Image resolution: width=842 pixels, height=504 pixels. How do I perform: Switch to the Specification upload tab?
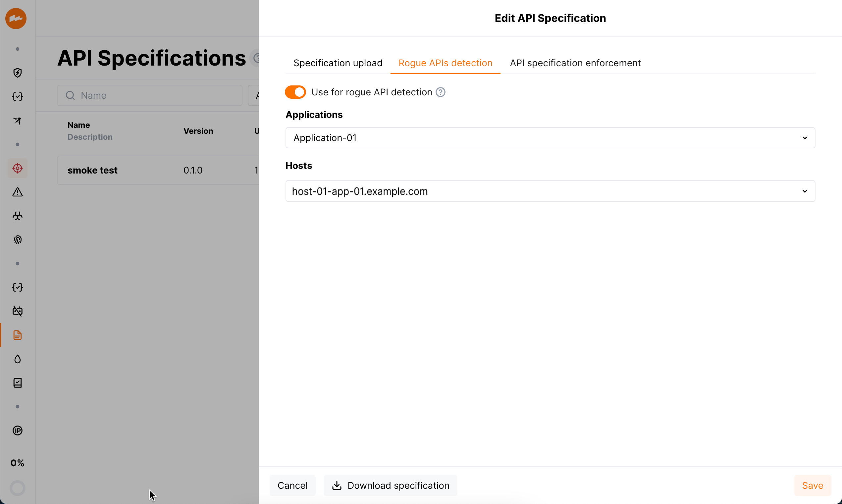[x=338, y=63]
